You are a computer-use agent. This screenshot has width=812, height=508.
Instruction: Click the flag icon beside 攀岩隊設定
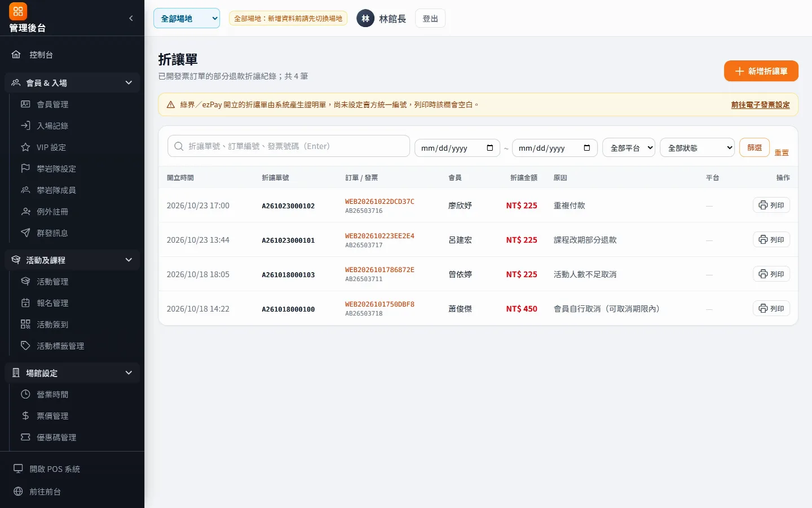pyautogui.click(x=25, y=168)
